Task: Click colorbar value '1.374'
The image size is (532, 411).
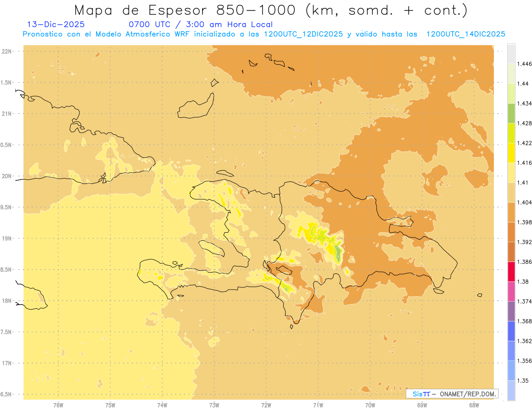Action: 524,301
